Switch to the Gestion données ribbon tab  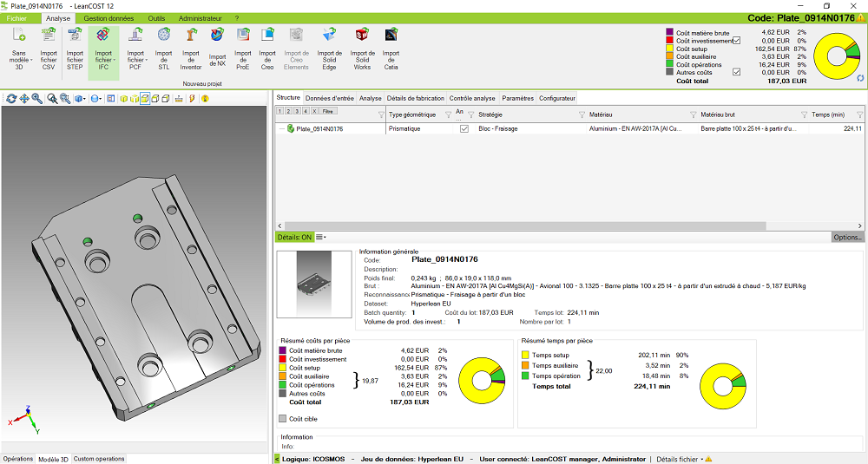(x=108, y=18)
